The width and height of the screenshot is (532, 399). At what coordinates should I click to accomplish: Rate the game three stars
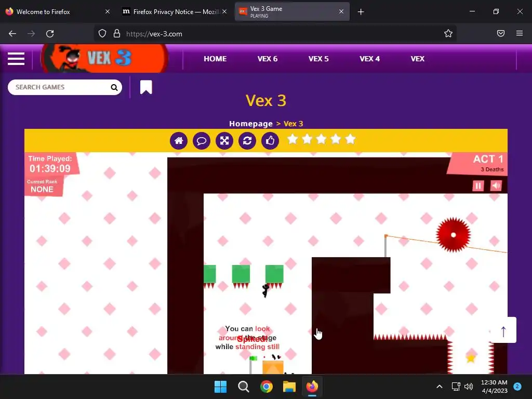pyautogui.click(x=321, y=139)
